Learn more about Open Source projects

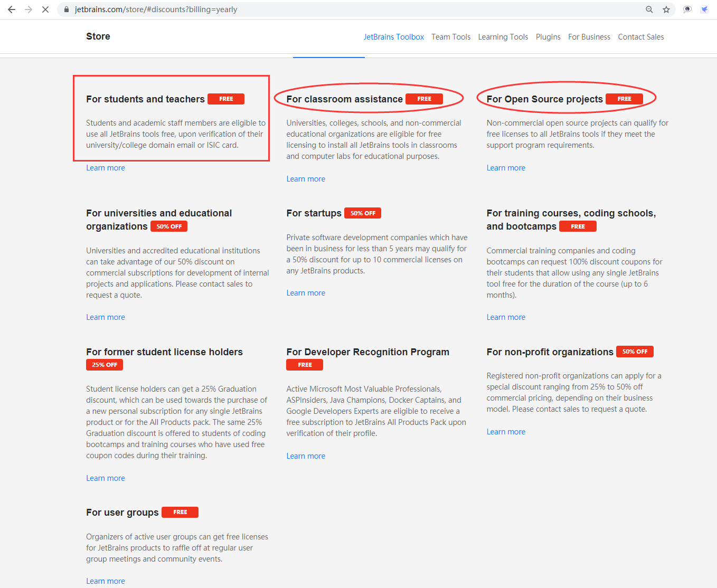tap(506, 168)
